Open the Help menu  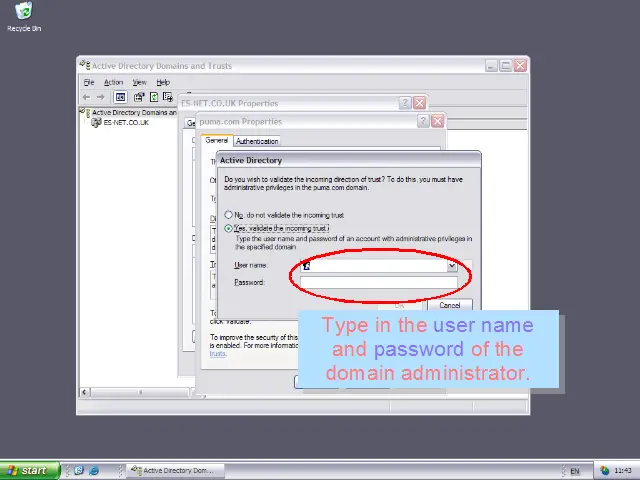163,82
